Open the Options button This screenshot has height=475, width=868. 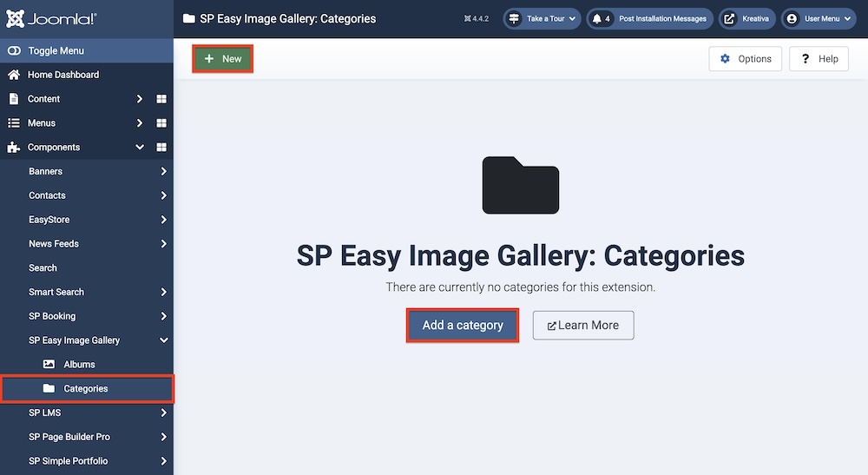745,59
